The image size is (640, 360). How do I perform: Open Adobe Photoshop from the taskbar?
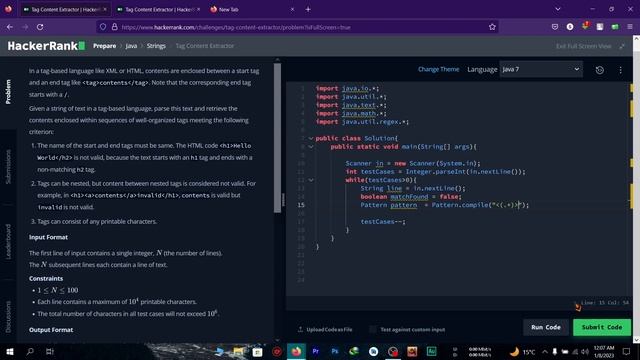coord(335,351)
